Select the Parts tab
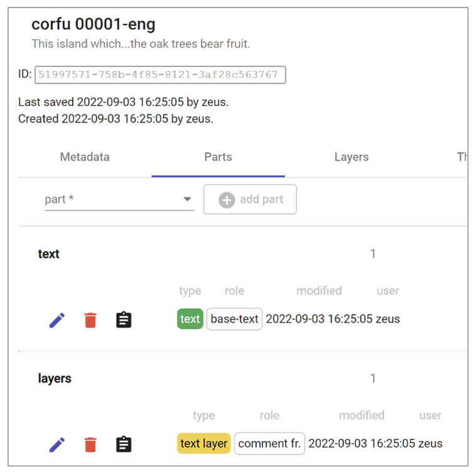Image resolution: width=476 pixels, height=474 pixels. click(219, 157)
